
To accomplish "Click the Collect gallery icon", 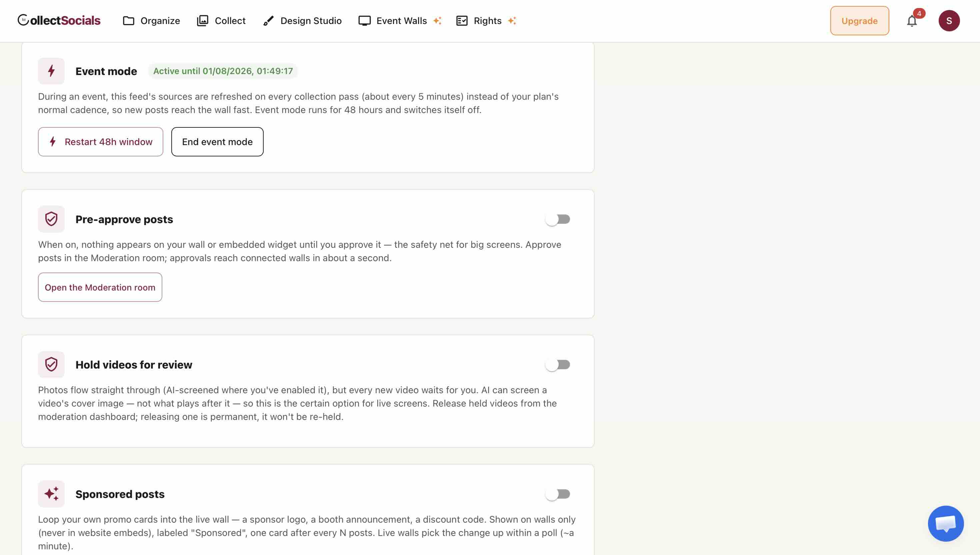I will [x=203, y=21].
